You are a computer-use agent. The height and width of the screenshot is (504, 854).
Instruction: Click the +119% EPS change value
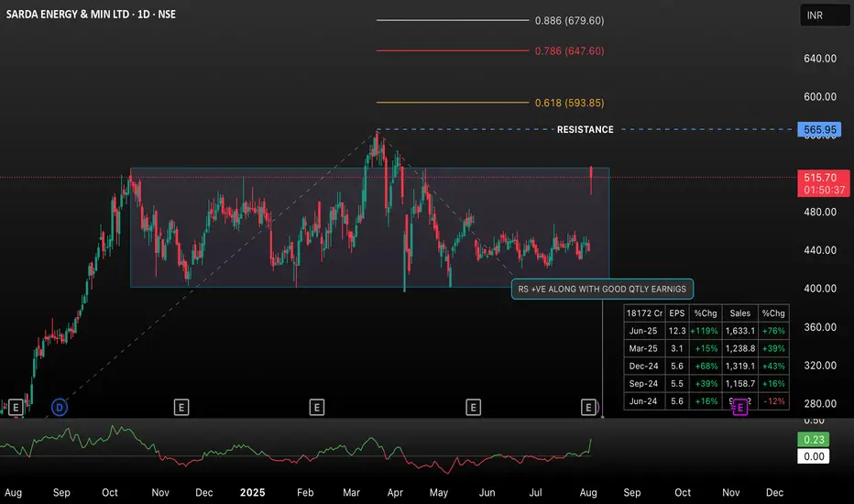[705, 331]
